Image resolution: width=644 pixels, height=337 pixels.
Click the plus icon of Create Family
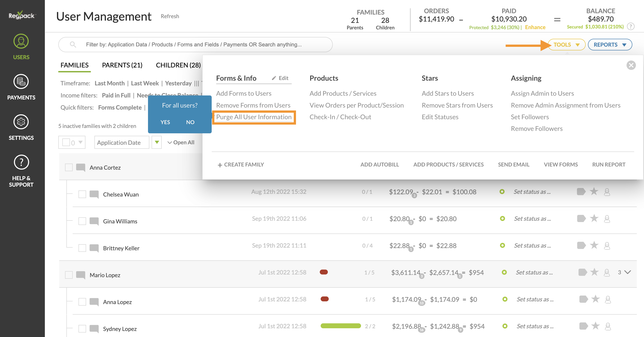tap(220, 165)
